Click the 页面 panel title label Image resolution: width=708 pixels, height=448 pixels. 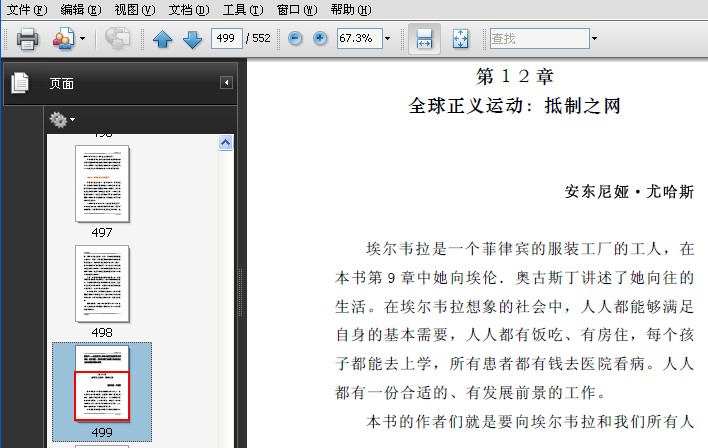pyautogui.click(x=61, y=84)
